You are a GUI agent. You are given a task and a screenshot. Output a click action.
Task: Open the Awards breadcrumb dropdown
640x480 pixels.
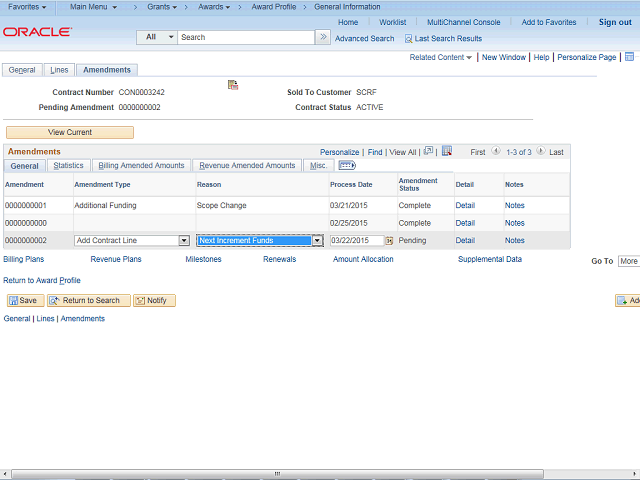click(214, 7)
